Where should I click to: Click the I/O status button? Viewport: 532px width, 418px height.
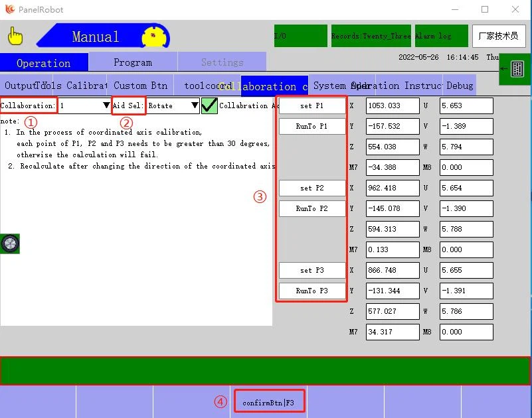pyautogui.click(x=300, y=36)
